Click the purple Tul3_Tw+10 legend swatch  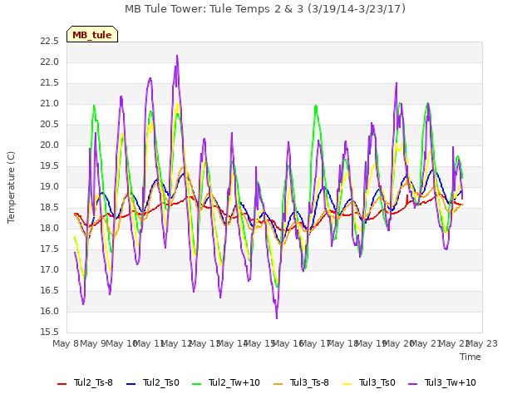413,384
